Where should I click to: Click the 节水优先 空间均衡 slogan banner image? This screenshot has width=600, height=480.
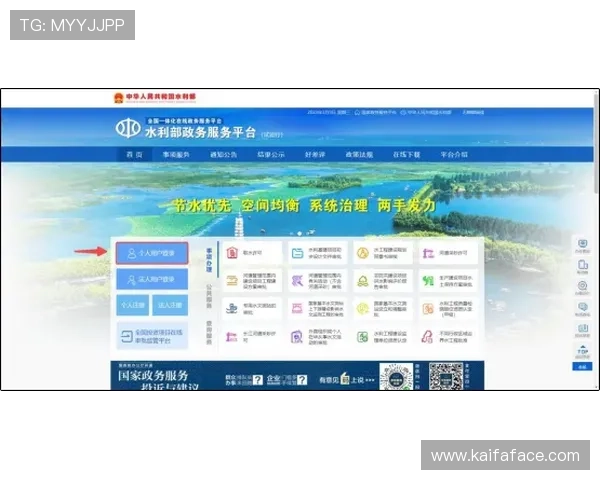coord(304,206)
